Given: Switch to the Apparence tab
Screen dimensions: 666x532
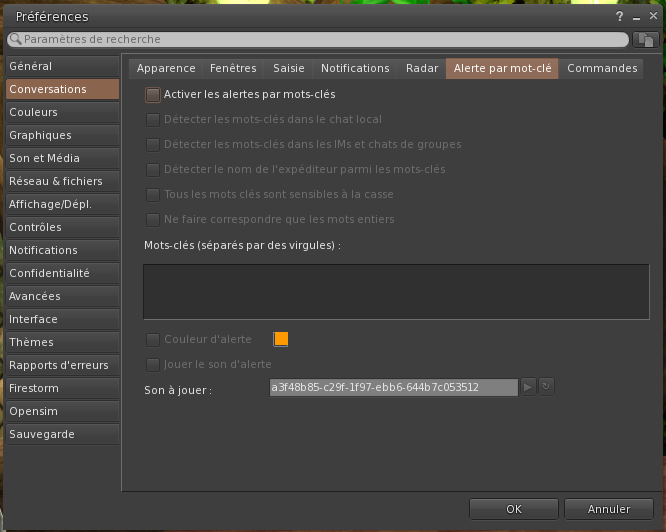Looking at the screenshot, I should pos(166,68).
